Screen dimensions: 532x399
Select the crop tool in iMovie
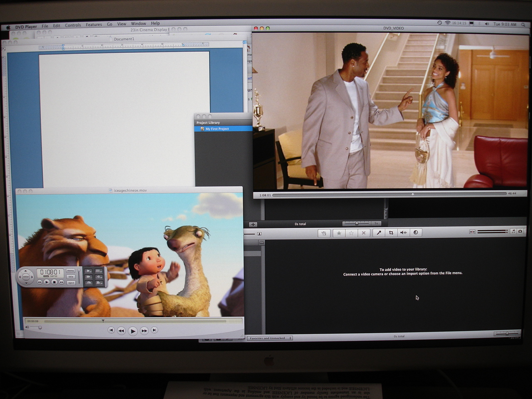(391, 233)
